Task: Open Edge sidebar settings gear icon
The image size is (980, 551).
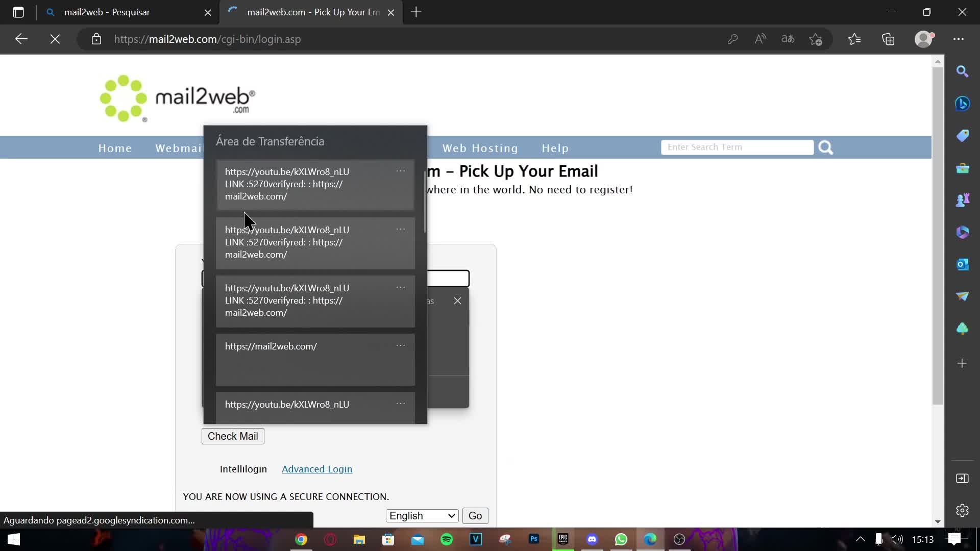Action: [962, 510]
